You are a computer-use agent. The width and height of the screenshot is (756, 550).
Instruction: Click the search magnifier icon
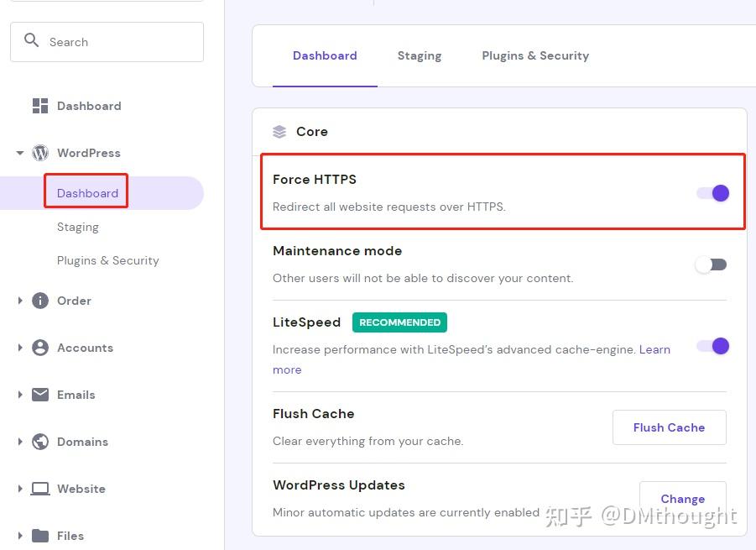coord(31,39)
